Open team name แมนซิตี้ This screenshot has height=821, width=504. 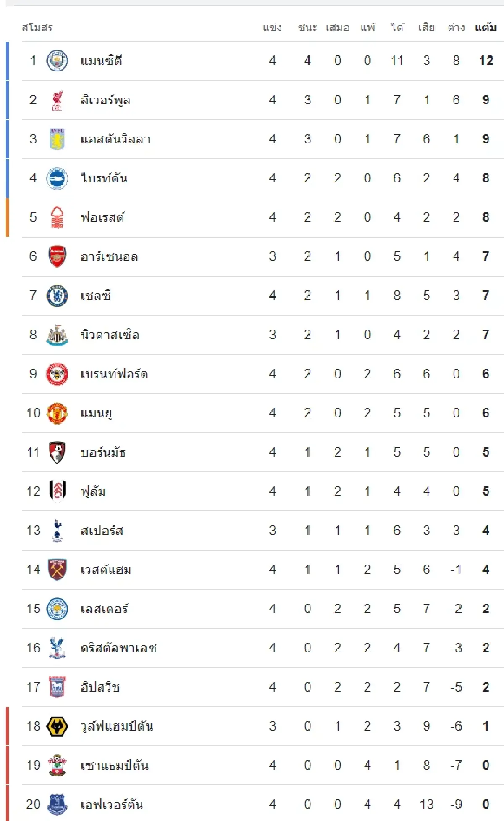click(102, 61)
